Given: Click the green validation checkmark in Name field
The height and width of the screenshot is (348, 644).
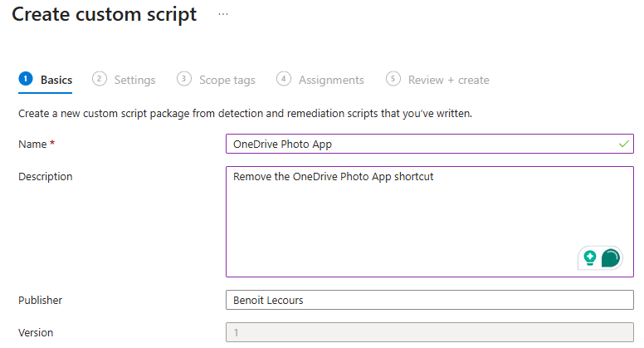Looking at the screenshot, I should pyautogui.click(x=624, y=144).
